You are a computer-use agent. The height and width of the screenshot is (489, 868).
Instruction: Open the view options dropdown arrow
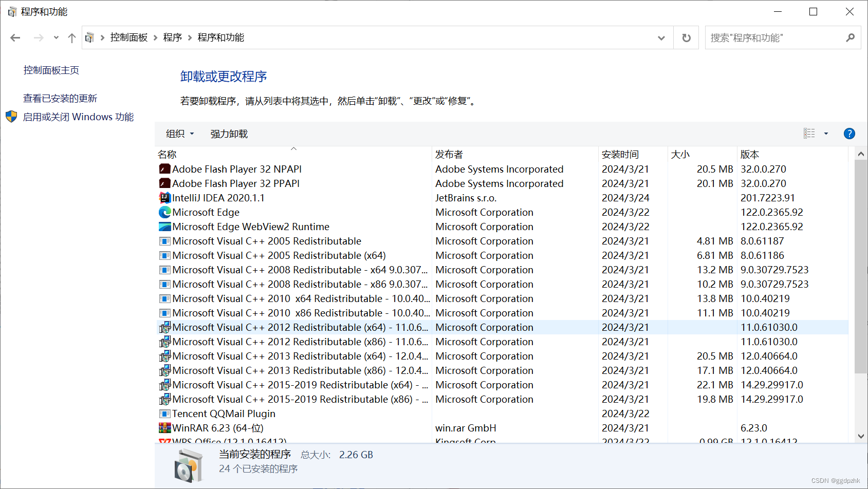click(x=826, y=134)
